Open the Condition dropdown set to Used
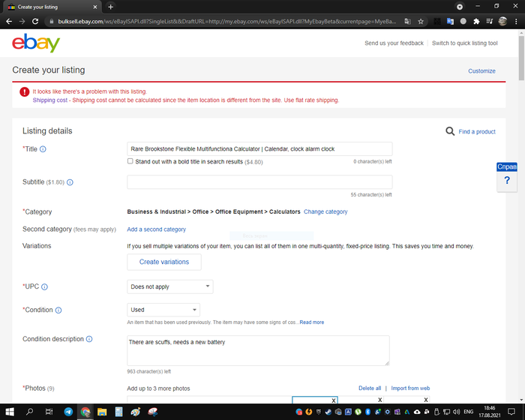The image size is (525, 420). coord(163,310)
